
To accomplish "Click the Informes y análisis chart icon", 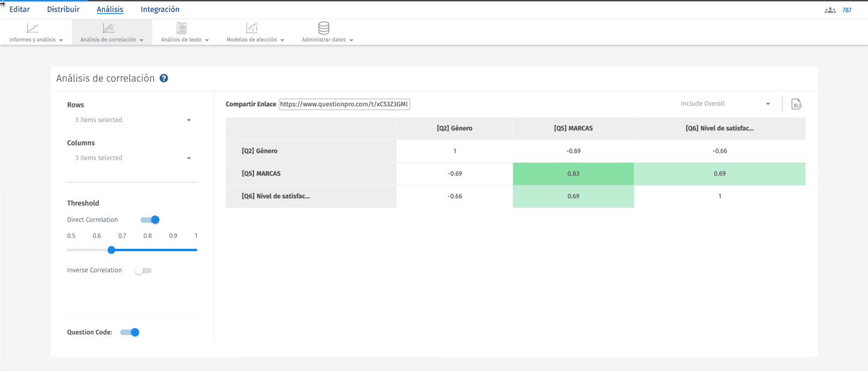I will 33,28.
